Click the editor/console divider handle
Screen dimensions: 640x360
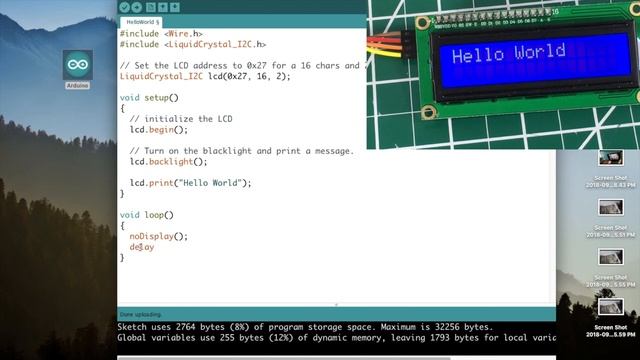(x=336, y=304)
